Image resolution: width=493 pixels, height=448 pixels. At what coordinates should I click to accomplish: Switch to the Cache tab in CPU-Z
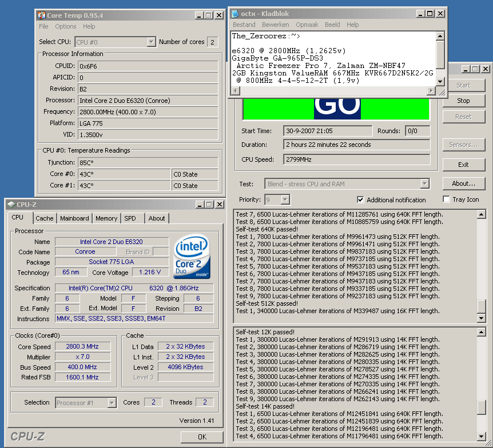click(45, 218)
